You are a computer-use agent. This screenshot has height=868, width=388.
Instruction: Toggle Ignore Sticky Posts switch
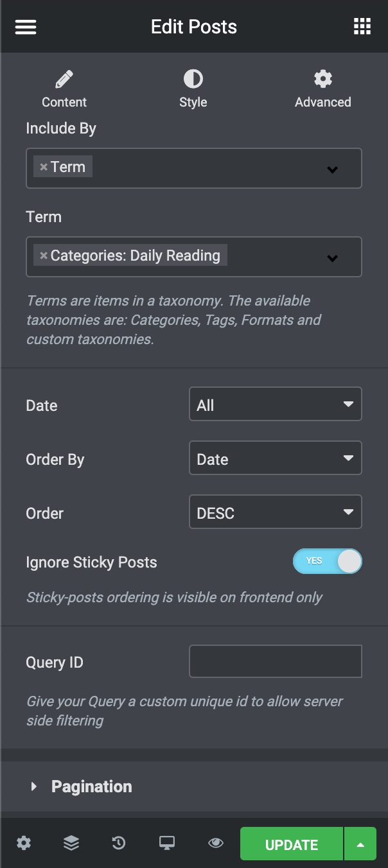328,561
